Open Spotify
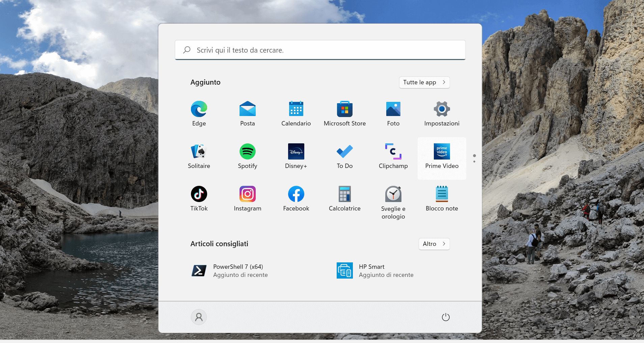Viewport: 644px width, 343px height. 248,156
